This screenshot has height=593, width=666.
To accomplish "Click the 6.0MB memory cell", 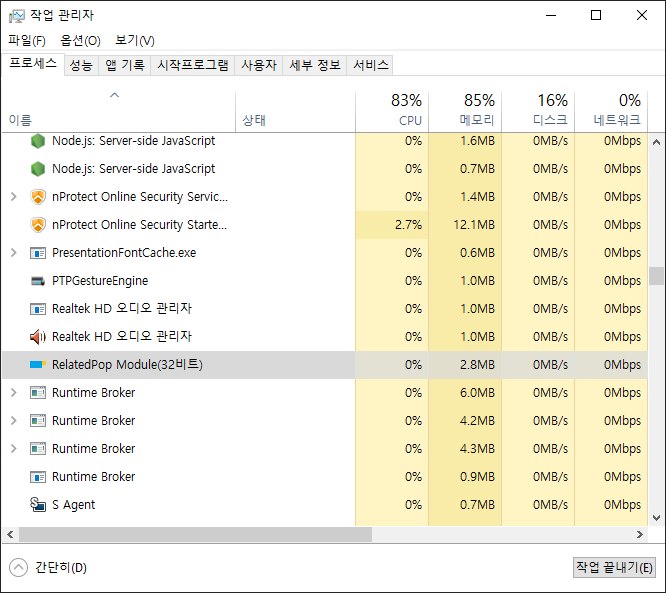I will 465,393.
